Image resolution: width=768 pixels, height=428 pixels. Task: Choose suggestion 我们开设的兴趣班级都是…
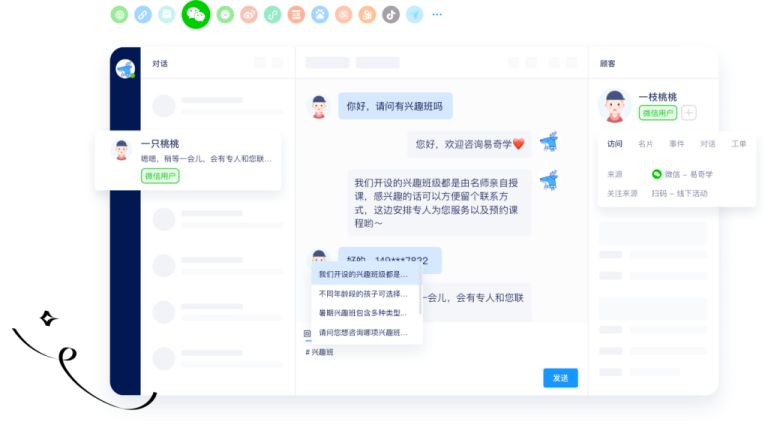pos(365,274)
